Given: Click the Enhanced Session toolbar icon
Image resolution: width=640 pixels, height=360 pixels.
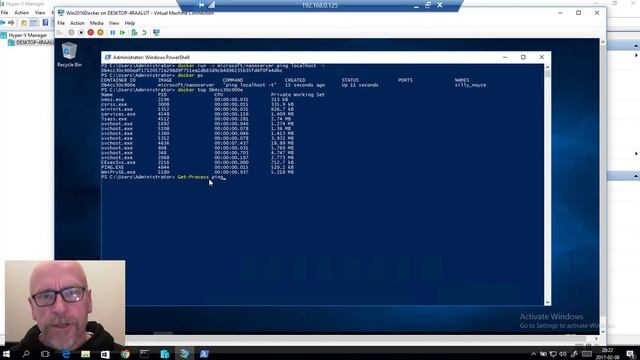Looking at the screenshot, I should (156, 33).
